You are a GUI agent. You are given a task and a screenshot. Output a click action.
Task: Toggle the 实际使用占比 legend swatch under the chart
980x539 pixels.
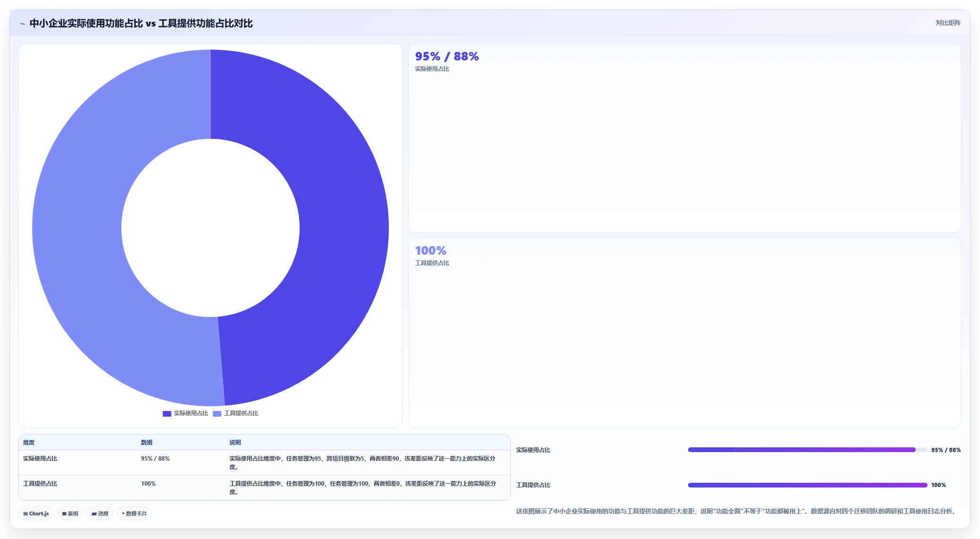(x=167, y=413)
